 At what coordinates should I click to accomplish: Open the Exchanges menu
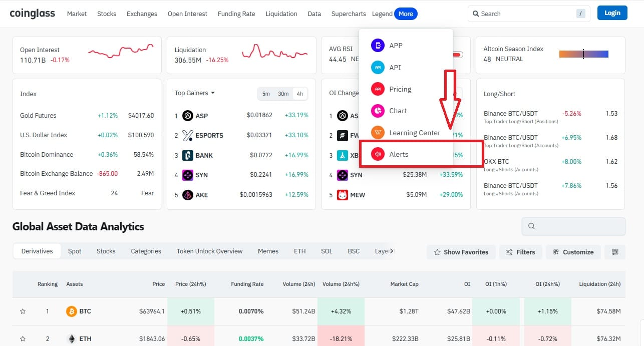[142, 14]
